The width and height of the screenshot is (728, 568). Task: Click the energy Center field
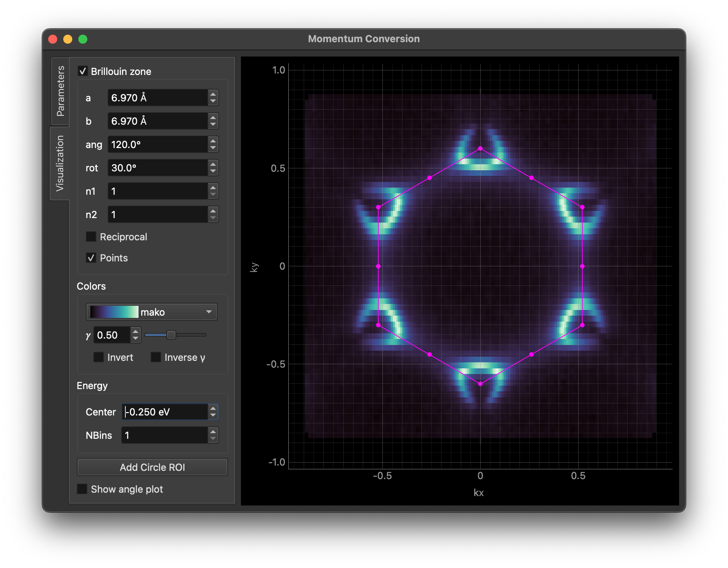coord(164,412)
